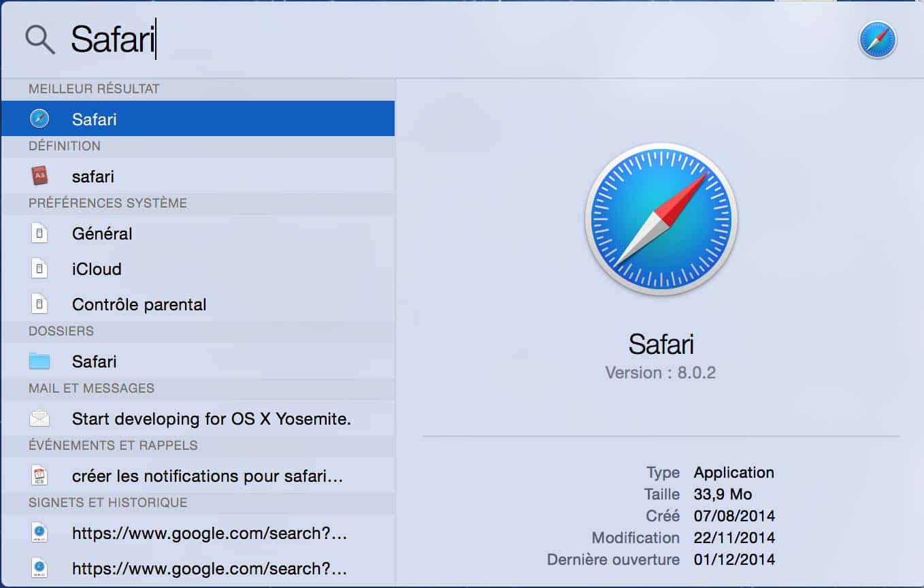Click the DÉFINITION section header
Viewport: 924px width, 588px height.
65,146
